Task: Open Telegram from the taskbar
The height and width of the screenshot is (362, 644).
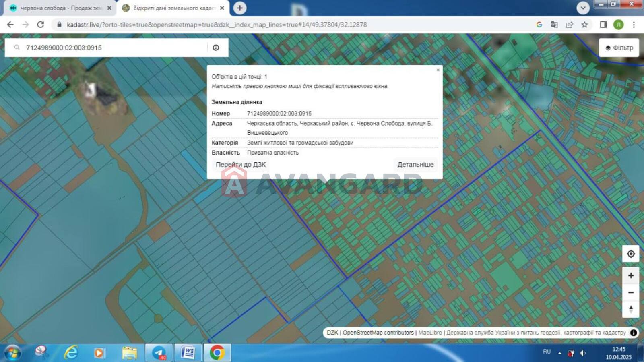Action: (159, 353)
